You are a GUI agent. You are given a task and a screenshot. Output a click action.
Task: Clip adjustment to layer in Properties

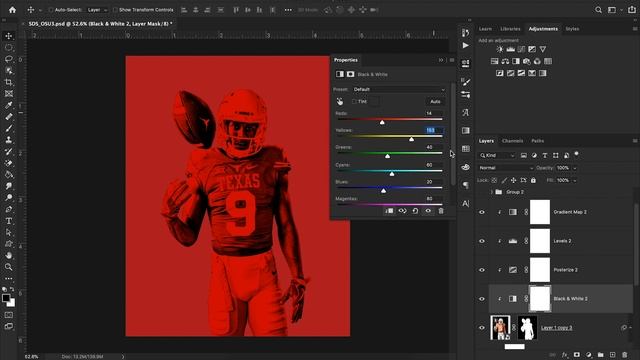(x=389, y=211)
